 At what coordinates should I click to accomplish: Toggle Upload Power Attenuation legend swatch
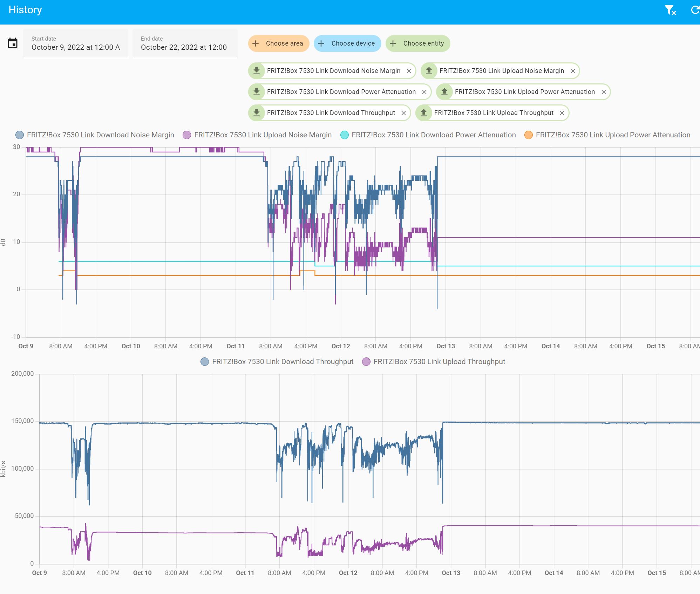click(529, 135)
